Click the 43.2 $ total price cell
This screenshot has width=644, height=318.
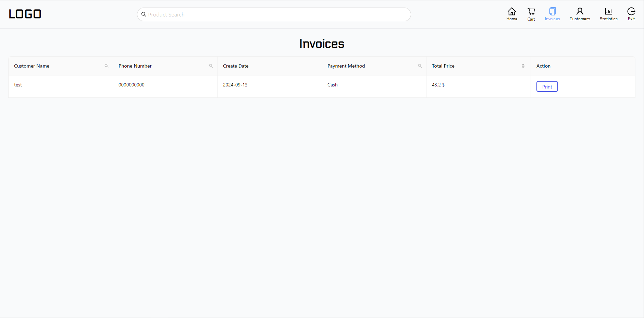click(x=438, y=85)
